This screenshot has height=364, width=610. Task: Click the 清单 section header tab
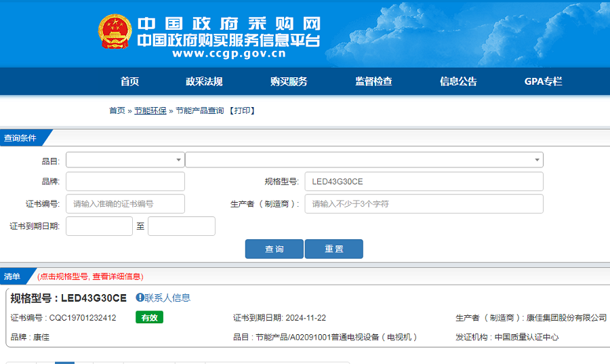coord(12,277)
